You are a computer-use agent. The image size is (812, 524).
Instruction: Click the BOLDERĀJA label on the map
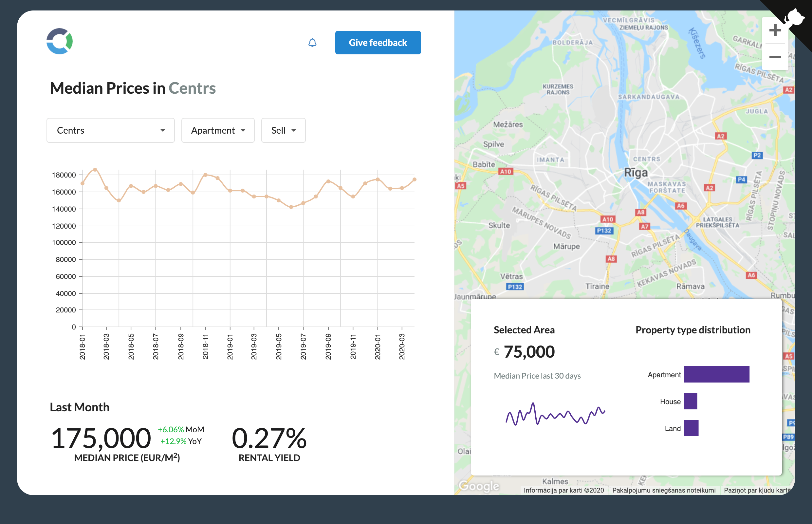[x=573, y=43]
